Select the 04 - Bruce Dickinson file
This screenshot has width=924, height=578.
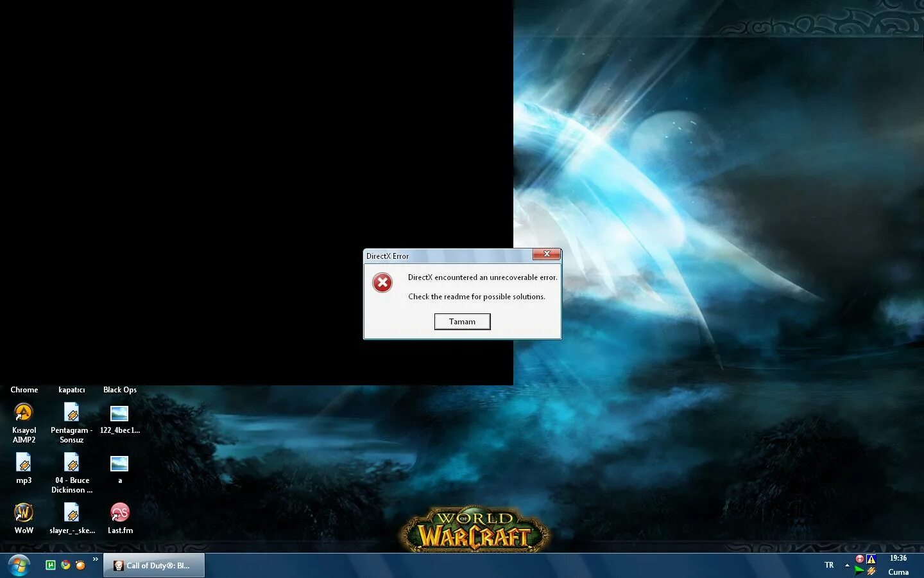(72, 473)
